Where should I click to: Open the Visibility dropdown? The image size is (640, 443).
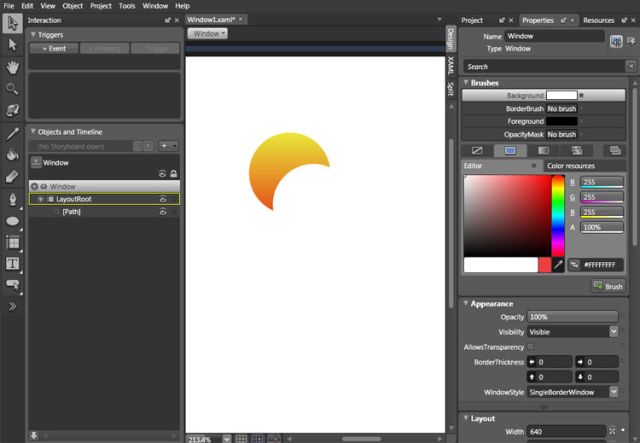tap(613, 332)
